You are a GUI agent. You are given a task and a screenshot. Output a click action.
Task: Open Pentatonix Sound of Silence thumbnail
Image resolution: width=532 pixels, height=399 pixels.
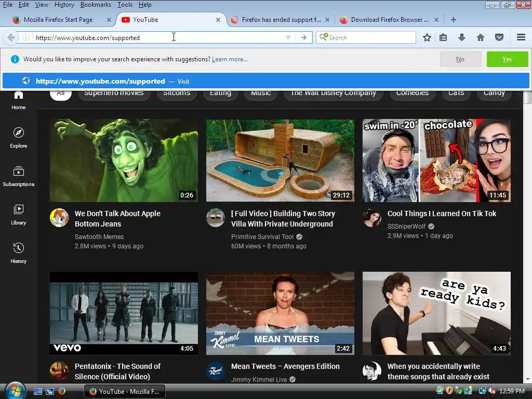click(124, 313)
